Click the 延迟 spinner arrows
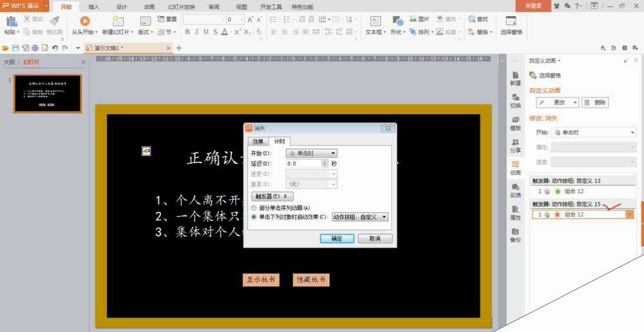Viewport: 644px width, 332px height. click(x=325, y=164)
